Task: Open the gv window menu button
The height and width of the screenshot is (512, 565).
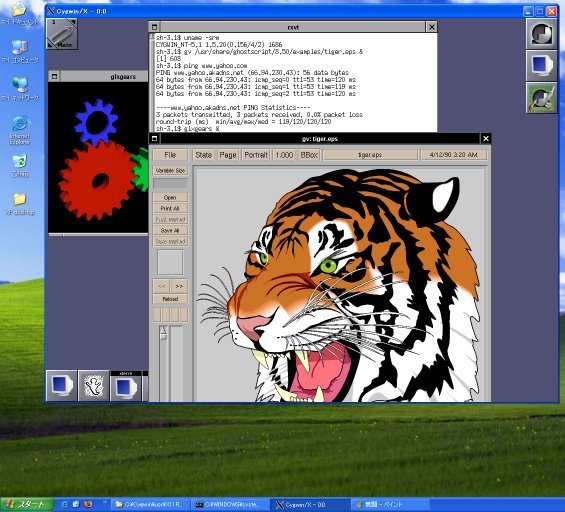Action: click(155, 138)
